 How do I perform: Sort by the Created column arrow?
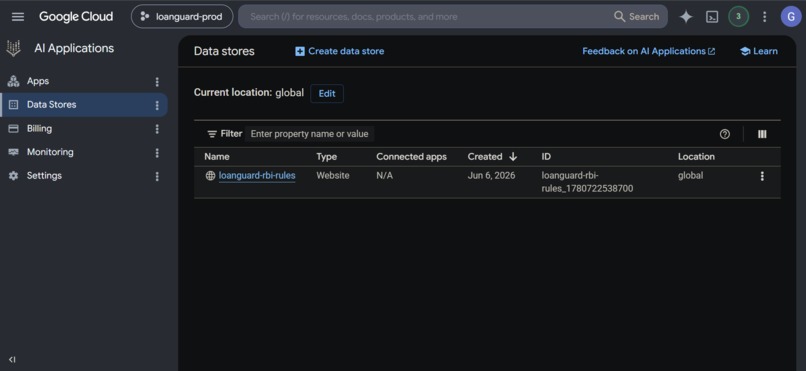[513, 157]
